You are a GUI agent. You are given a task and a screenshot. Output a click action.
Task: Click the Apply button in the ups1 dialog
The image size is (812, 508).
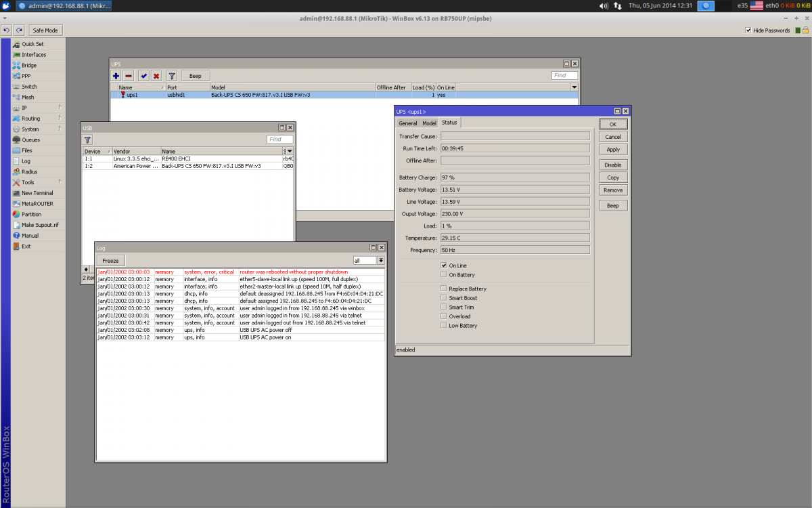(613, 150)
